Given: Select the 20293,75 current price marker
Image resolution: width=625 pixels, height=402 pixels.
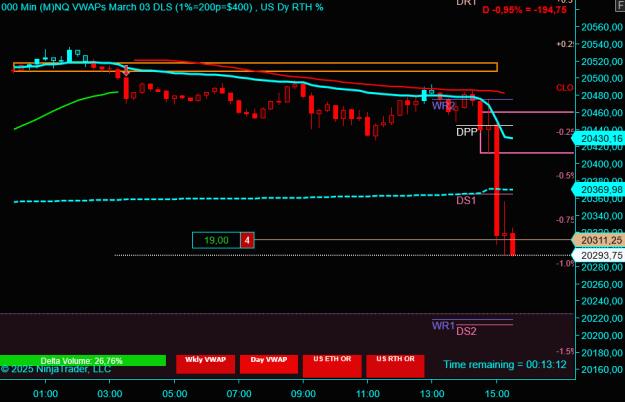Looking at the screenshot, I should (x=598, y=255).
